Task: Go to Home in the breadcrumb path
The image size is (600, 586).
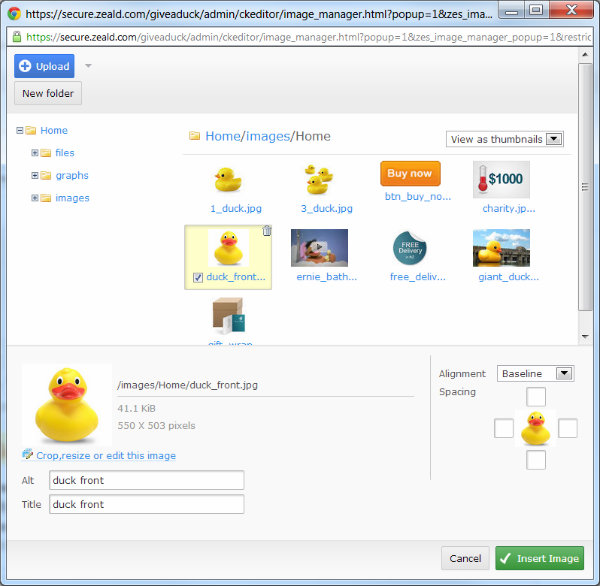Action: click(x=223, y=136)
